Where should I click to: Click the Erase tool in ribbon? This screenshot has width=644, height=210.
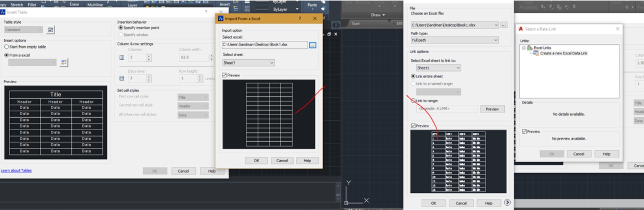74,4
